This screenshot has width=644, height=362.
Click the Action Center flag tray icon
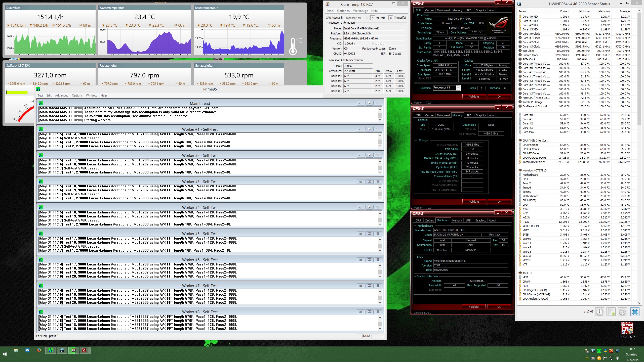tap(605, 358)
